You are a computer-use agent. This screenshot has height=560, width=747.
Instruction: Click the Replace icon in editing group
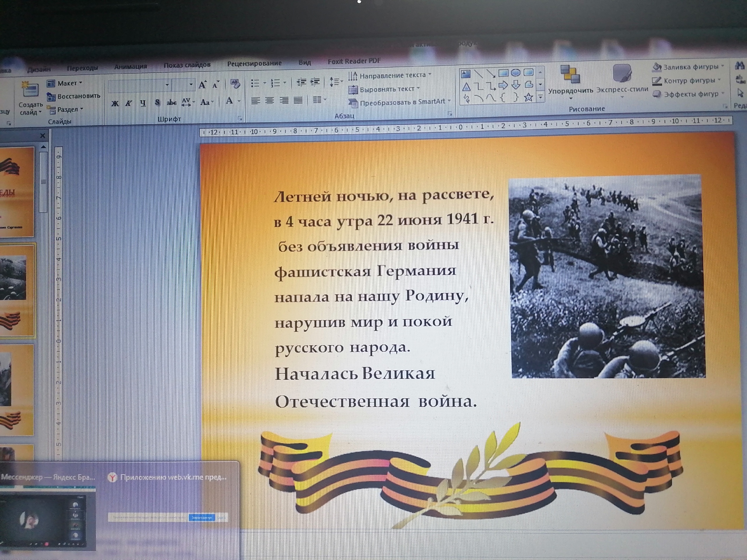click(740, 80)
